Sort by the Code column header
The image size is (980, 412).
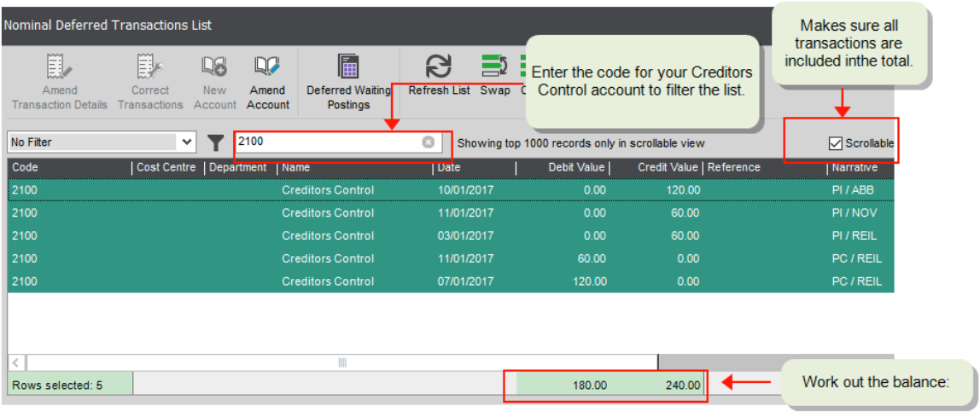click(70, 167)
